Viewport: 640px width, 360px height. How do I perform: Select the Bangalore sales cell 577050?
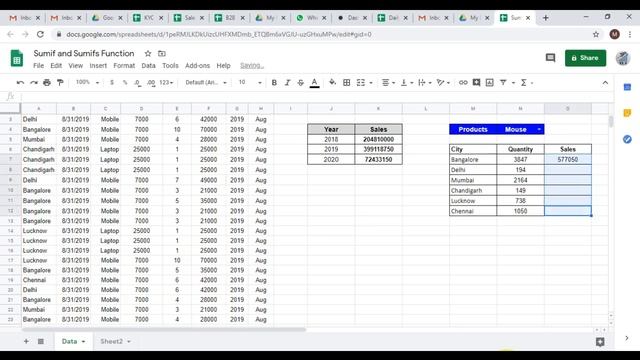coord(568,160)
